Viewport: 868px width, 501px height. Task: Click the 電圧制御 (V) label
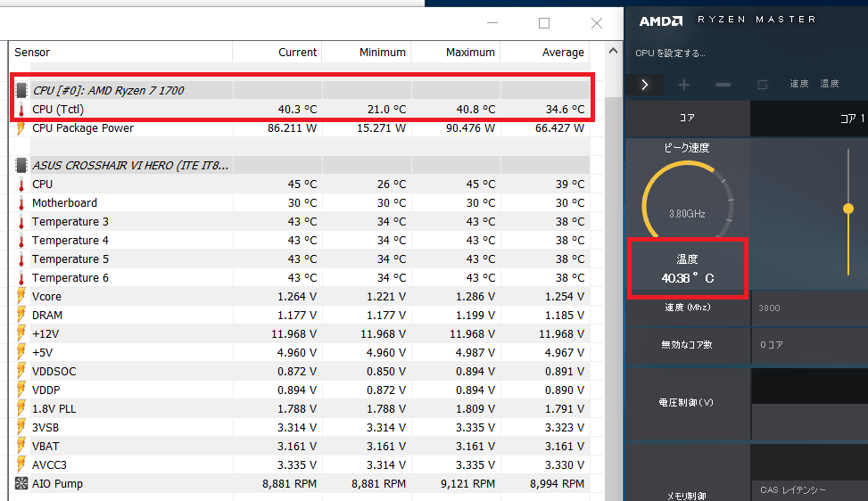(686, 403)
